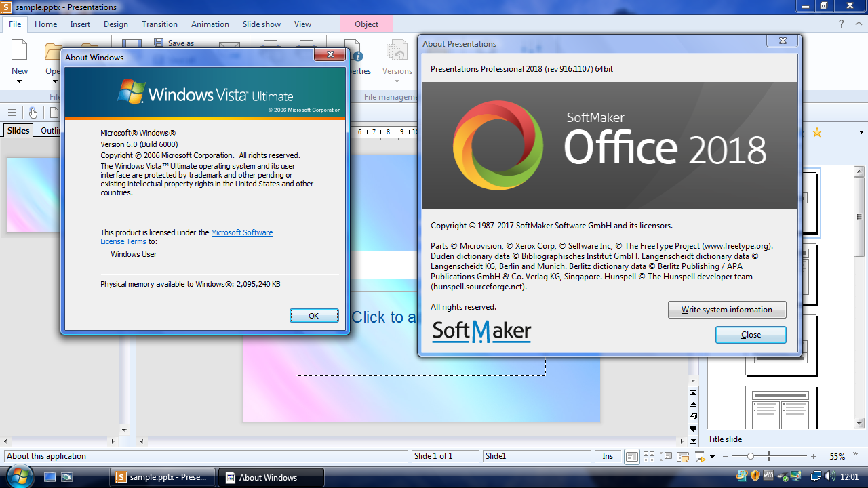Switch to slide sorter view icon

point(649,457)
